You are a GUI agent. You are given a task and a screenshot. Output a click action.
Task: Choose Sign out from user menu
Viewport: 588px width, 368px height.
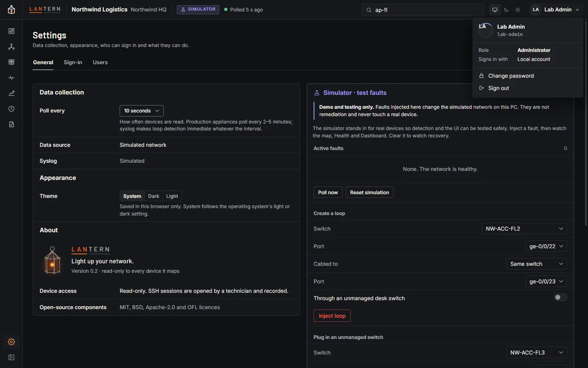pyautogui.click(x=528, y=88)
